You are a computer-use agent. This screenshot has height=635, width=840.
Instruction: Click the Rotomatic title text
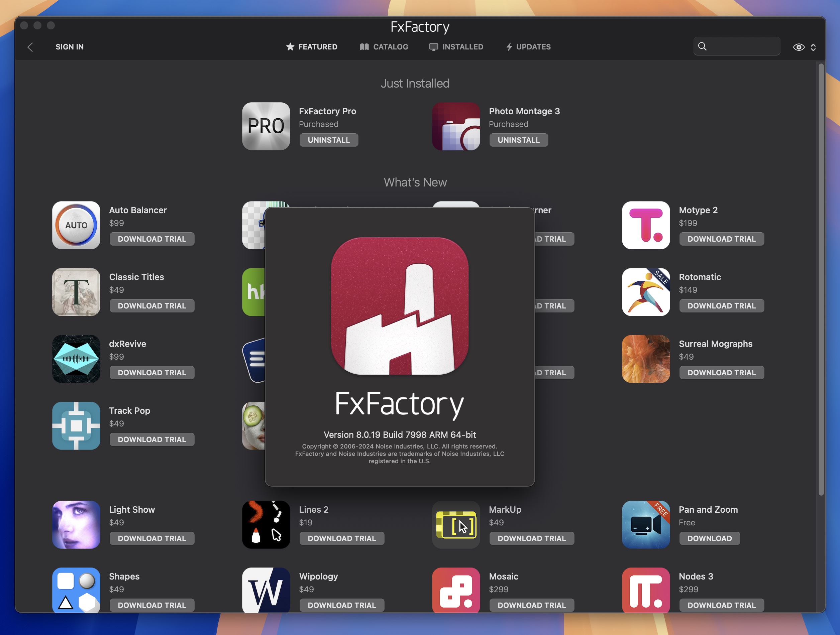(x=700, y=277)
